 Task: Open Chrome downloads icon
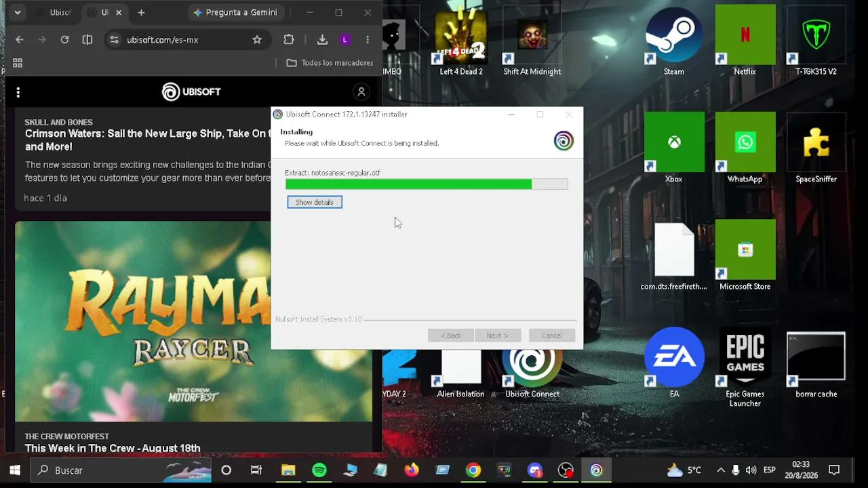point(322,40)
